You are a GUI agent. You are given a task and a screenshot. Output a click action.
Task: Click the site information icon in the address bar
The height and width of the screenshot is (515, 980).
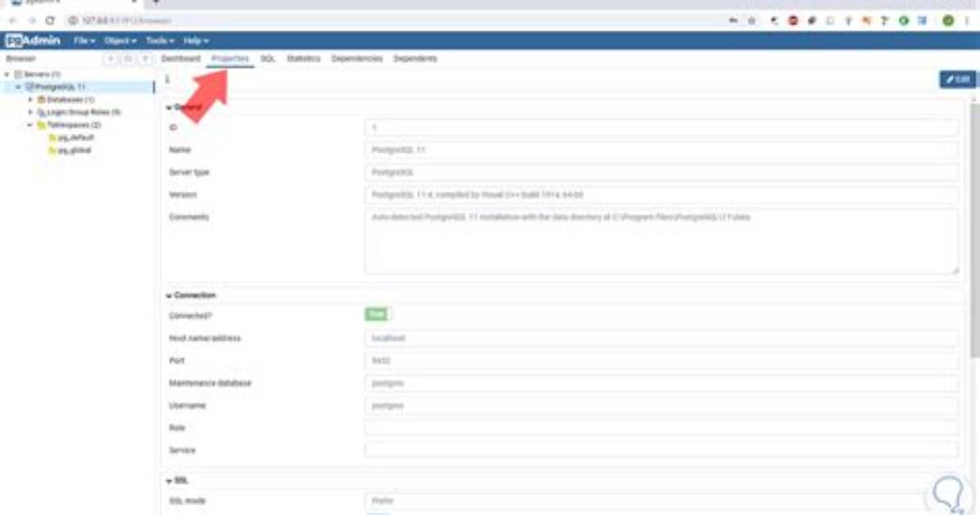pos(73,21)
